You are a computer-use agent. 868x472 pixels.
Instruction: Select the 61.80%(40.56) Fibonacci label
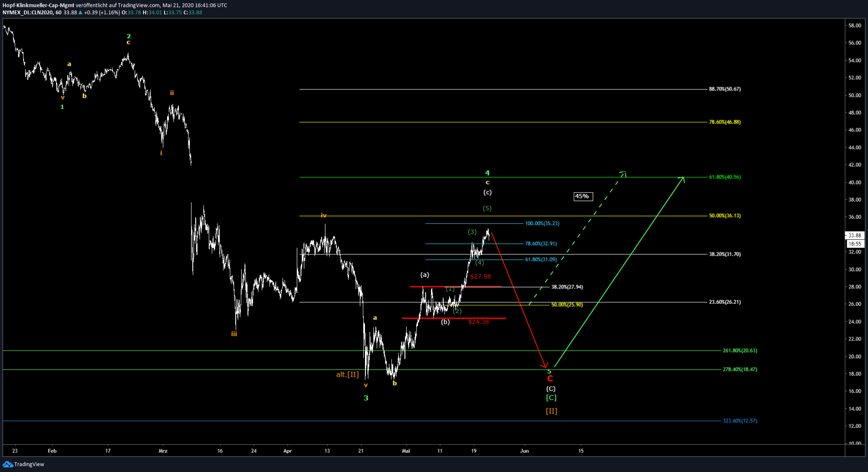click(725, 177)
